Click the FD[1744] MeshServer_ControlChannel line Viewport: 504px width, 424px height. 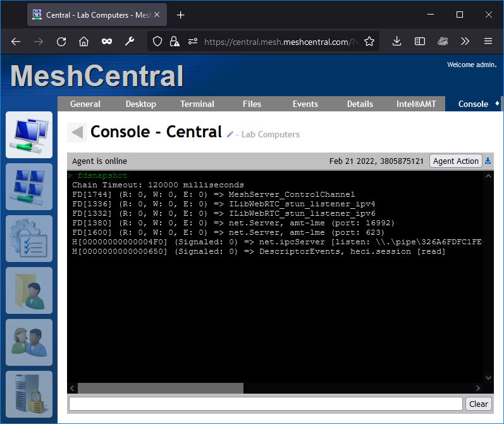point(214,195)
